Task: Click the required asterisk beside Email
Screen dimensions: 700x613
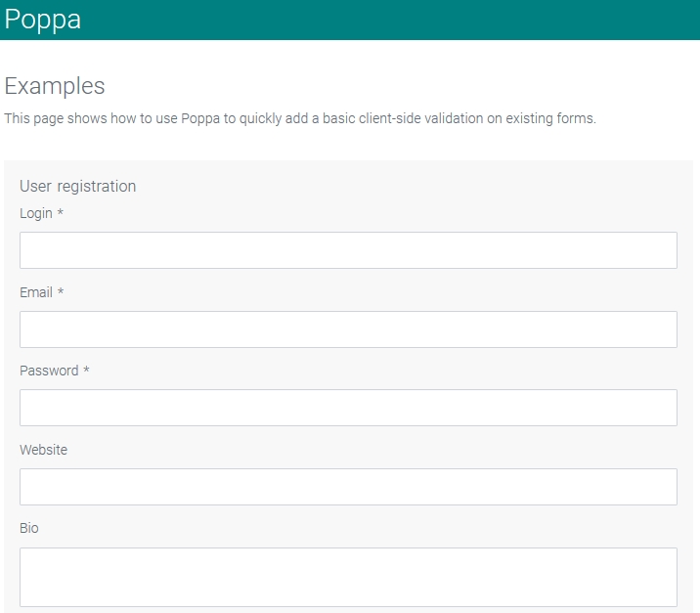Action: [61, 291]
